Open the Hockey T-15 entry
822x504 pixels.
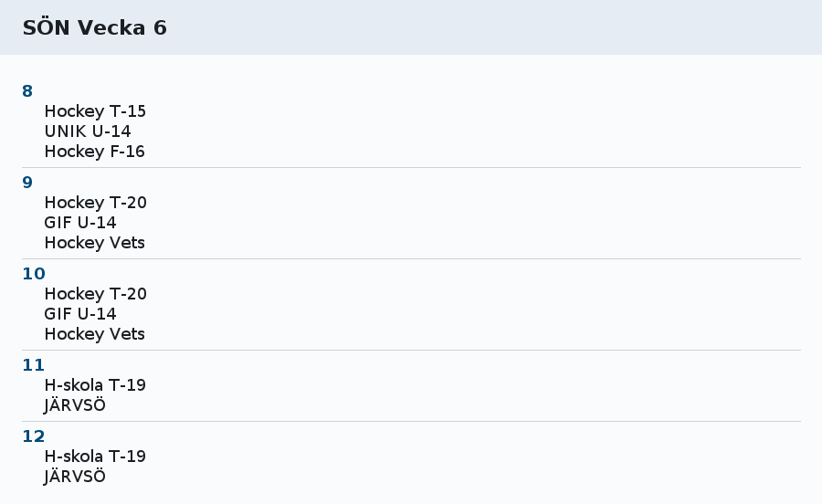[95, 111]
